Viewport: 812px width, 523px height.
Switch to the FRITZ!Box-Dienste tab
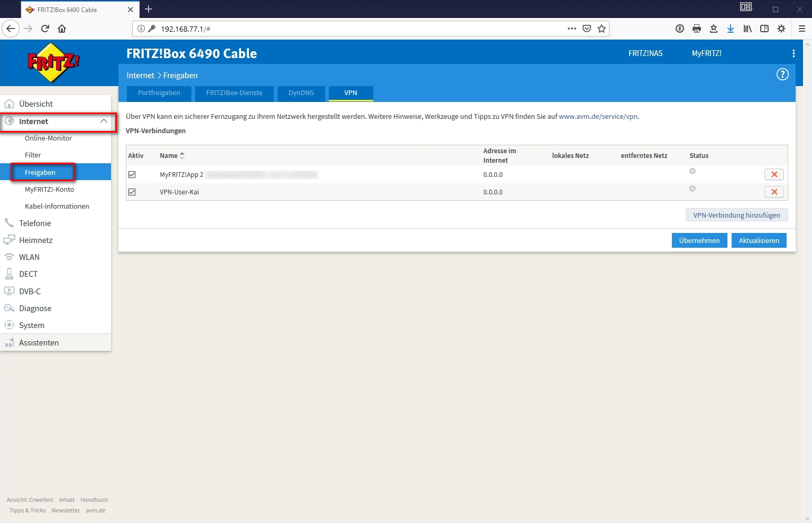[x=234, y=93]
